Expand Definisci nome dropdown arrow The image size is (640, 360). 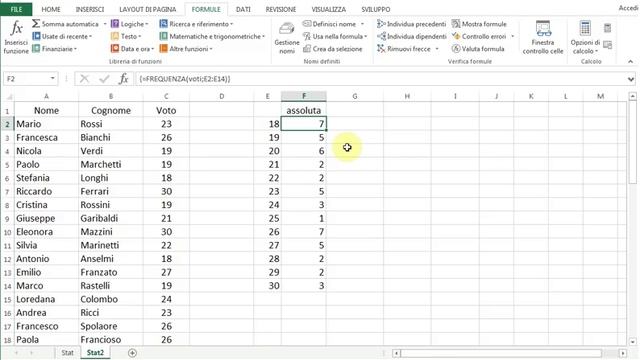[362, 24]
